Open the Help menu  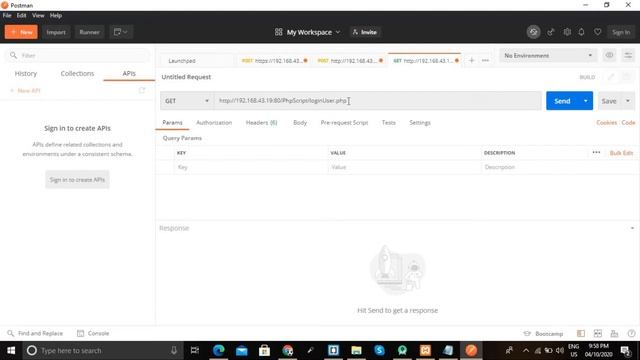click(56, 15)
